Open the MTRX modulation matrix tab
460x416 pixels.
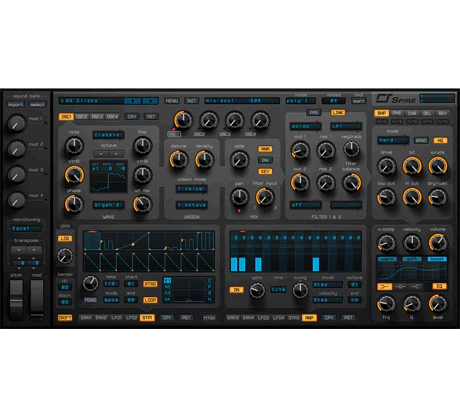(209, 318)
